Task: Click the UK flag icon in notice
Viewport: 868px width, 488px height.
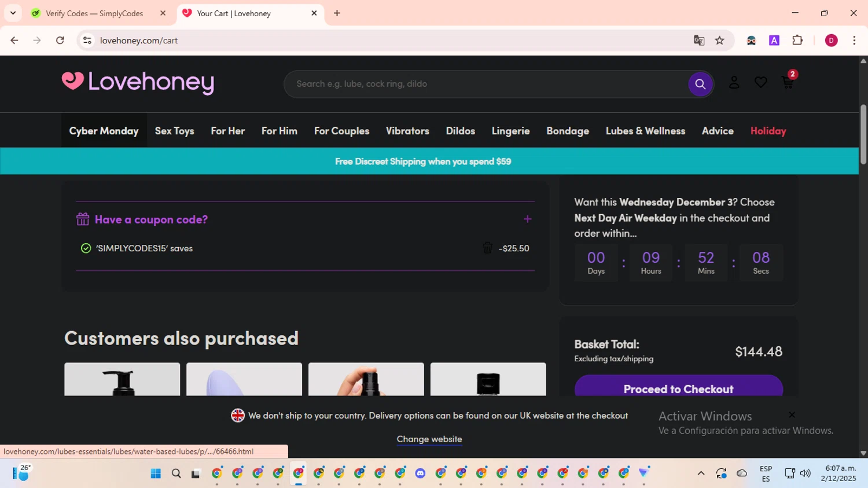Action: [x=238, y=416]
